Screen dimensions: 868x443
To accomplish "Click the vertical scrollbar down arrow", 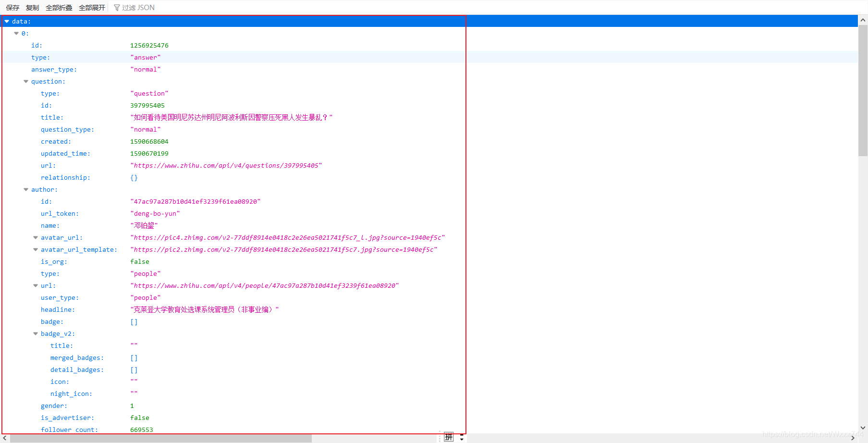I will (x=863, y=428).
